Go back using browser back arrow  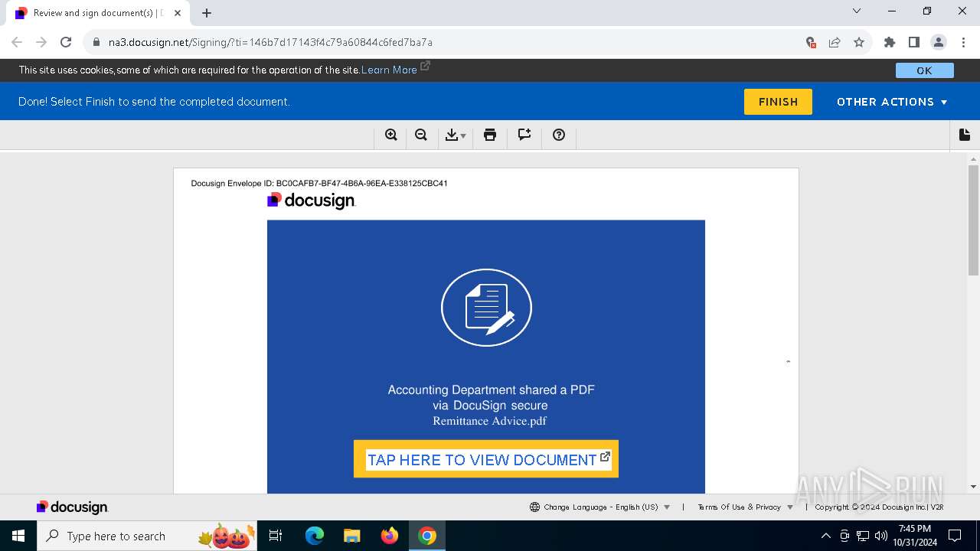tap(17, 42)
